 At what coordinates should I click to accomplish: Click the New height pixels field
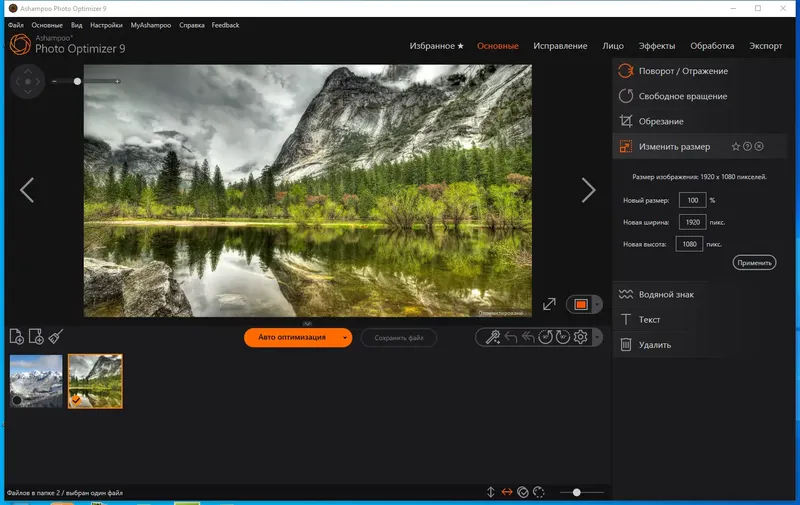click(x=689, y=244)
